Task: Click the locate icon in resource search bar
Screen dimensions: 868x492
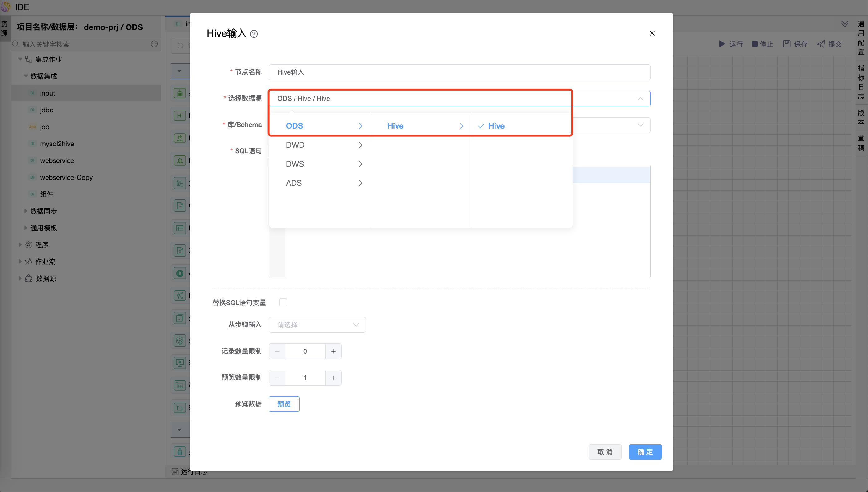Action: tap(154, 44)
